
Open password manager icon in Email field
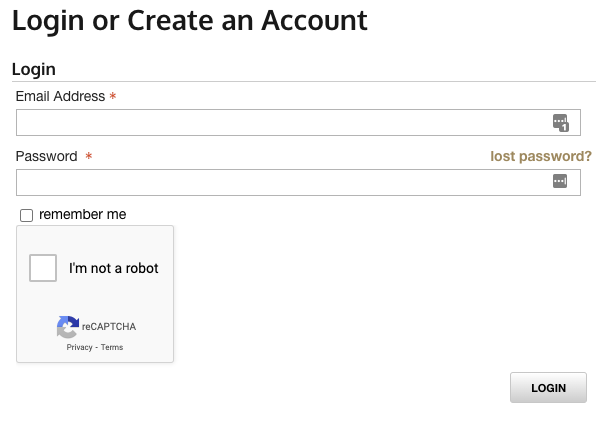561,123
